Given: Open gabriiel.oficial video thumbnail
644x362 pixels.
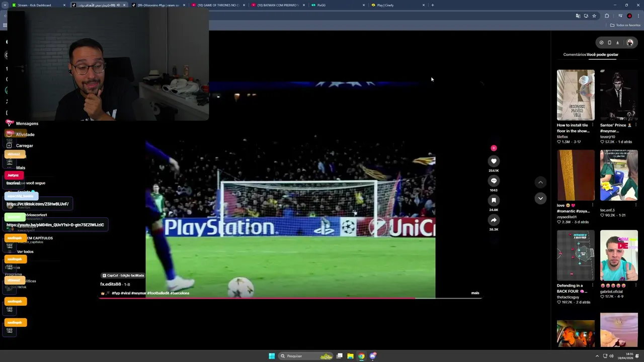Looking at the screenshot, I should (x=618, y=255).
